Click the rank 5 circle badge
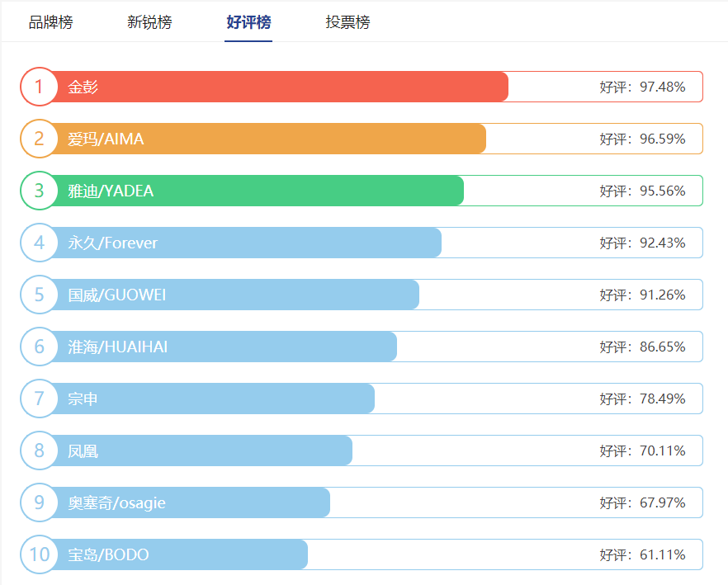The width and height of the screenshot is (728, 585). point(39,295)
